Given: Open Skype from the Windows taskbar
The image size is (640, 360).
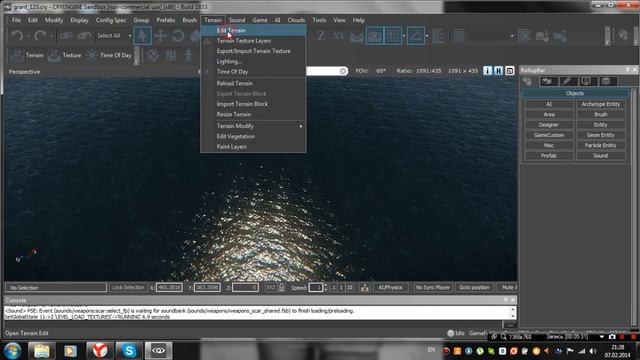Looking at the screenshot, I should 129,351.
